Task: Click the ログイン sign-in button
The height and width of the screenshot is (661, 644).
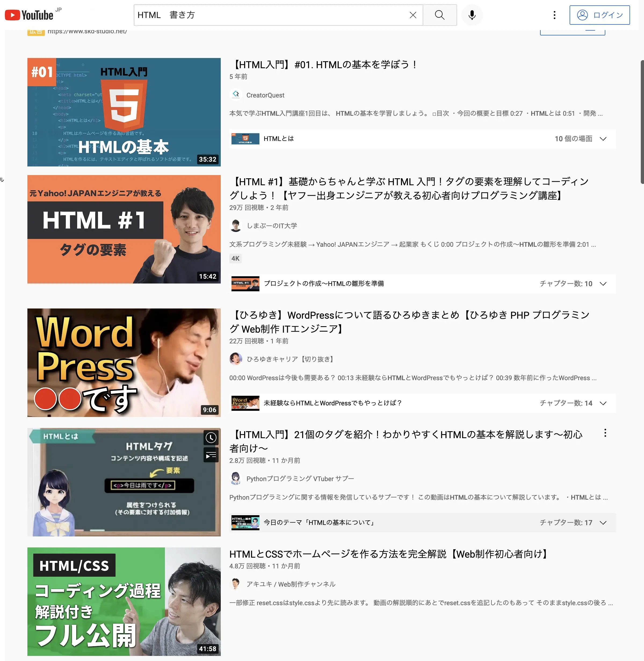Action: [599, 15]
